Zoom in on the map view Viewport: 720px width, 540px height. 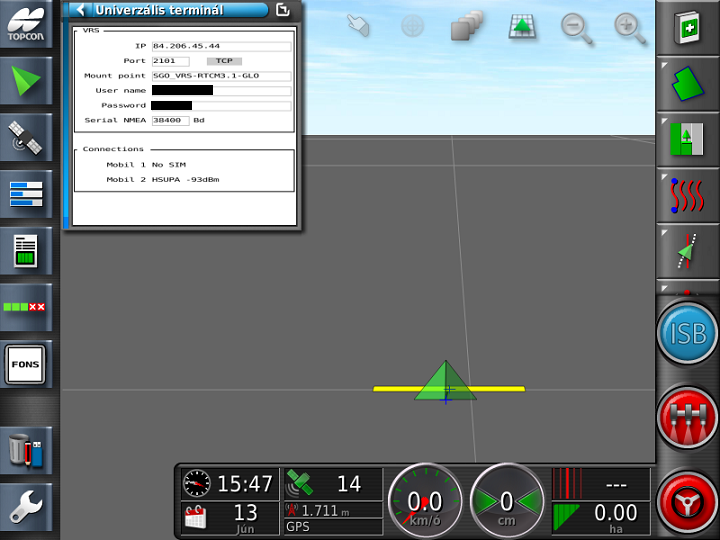[x=630, y=27]
